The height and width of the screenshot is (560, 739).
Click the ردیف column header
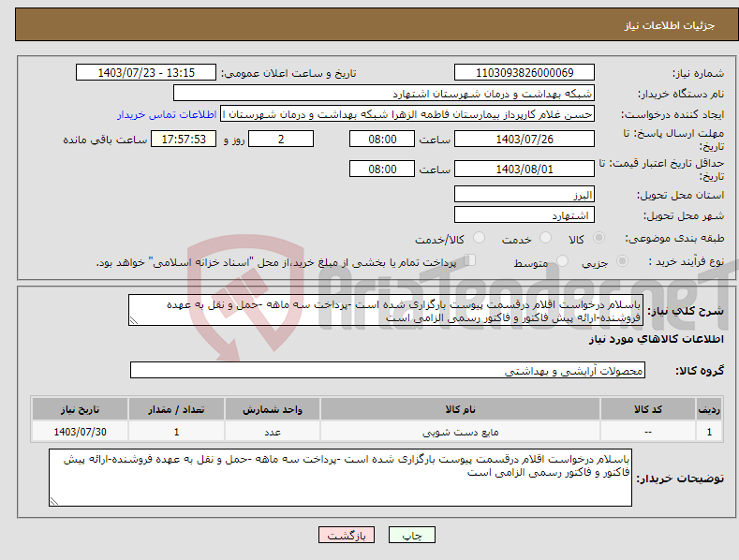coord(709,409)
